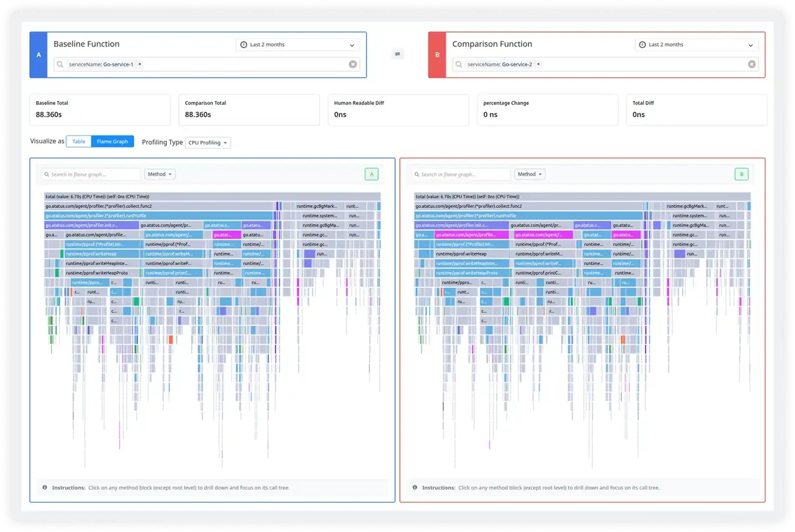Clear the Baseline Function search field
Viewport: 795px width, 532px height.
pyautogui.click(x=353, y=64)
